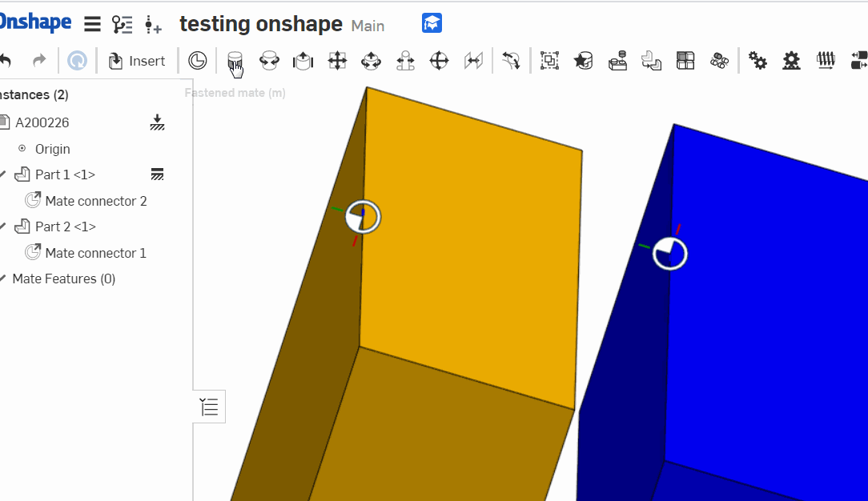868x501 pixels.
Task: Select the Ball mate tool
Action: click(x=439, y=60)
